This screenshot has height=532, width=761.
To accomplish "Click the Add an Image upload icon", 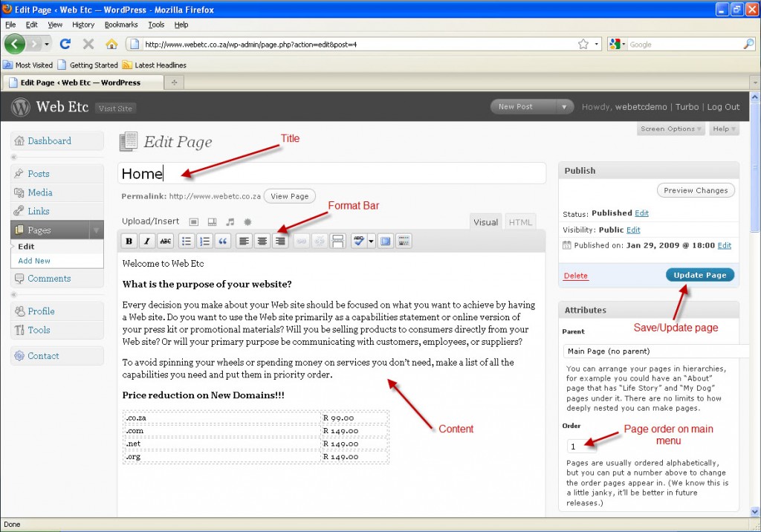I will point(194,222).
